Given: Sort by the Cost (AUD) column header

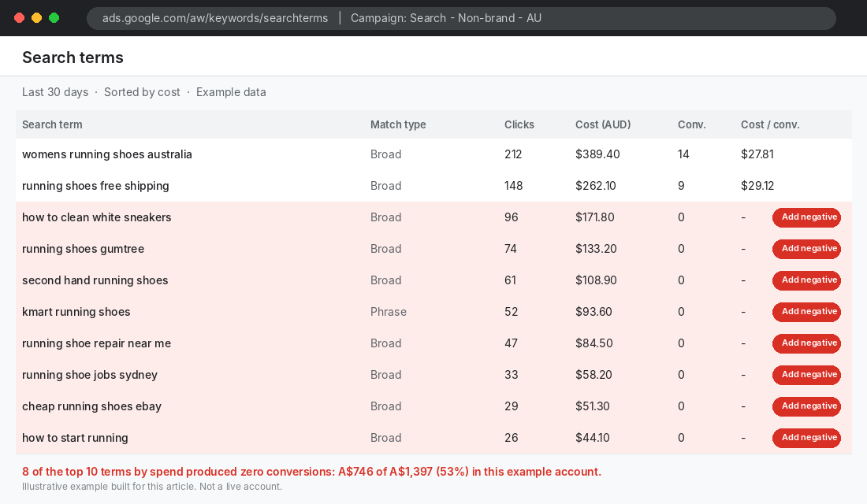Looking at the screenshot, I should click(603, 125).
